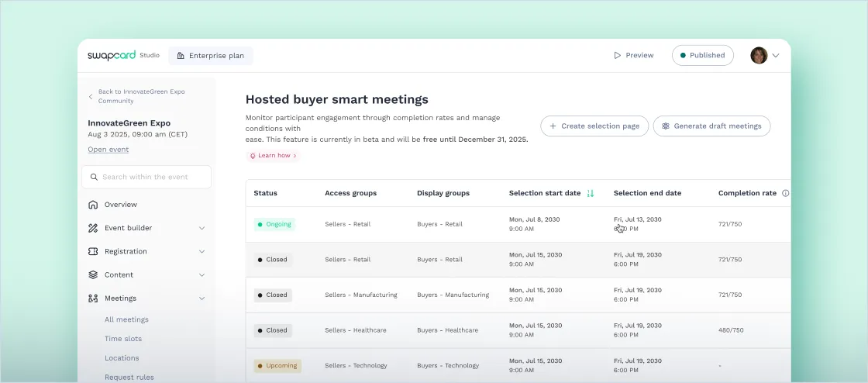Select Sellers - Manufacturing cell
This screenshot has width=868, height=383.
pyautogui.click(x=361, y=295)
